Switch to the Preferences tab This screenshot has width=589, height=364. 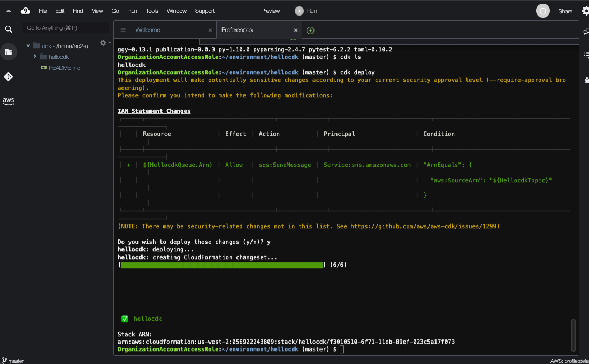point(259,30)
